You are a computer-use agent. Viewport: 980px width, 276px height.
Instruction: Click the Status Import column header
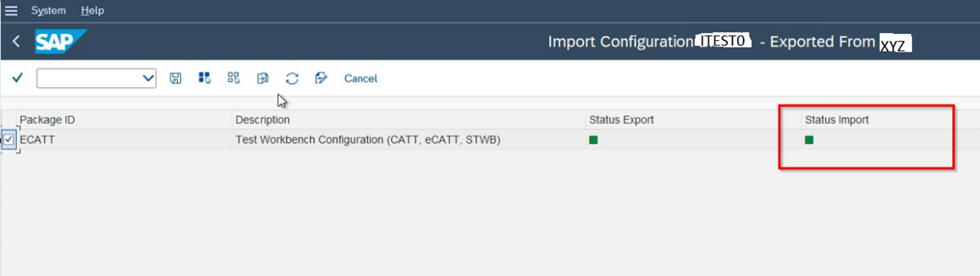[837, 120]
